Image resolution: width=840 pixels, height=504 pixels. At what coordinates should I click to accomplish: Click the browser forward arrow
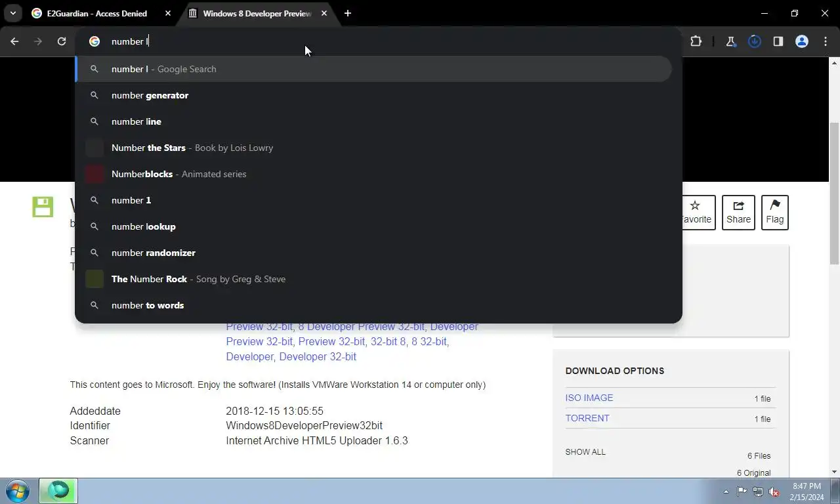coord(38,41)
